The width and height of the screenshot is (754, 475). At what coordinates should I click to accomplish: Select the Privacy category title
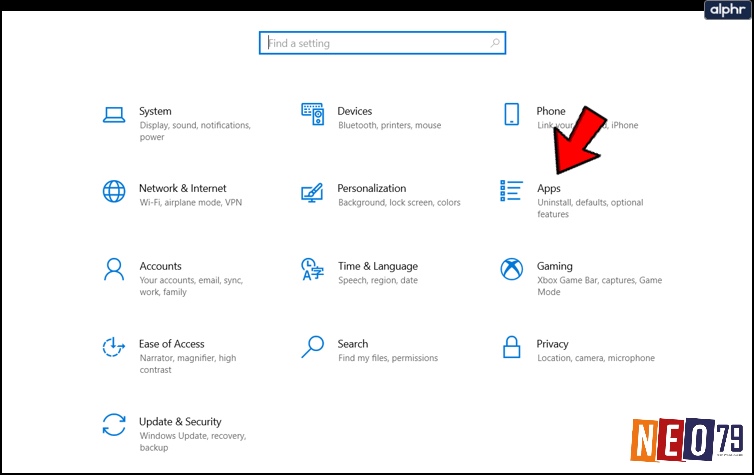coord(552,344)
